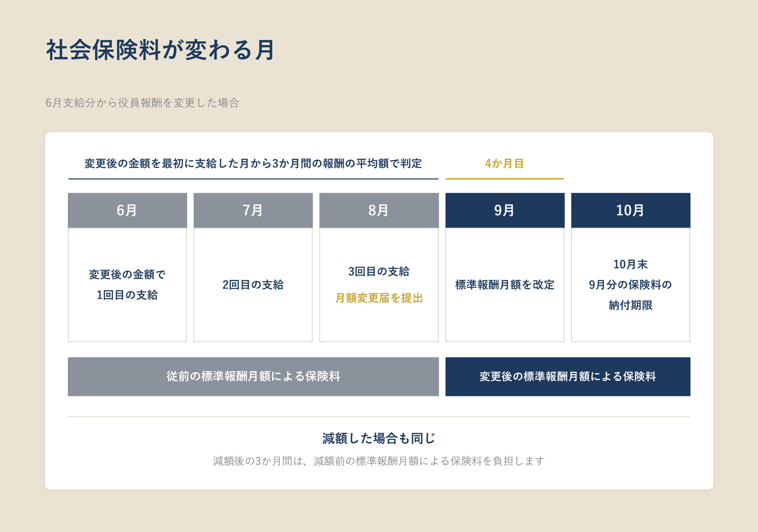Select text 10月末 in the 10月 card

coord(631,264)
